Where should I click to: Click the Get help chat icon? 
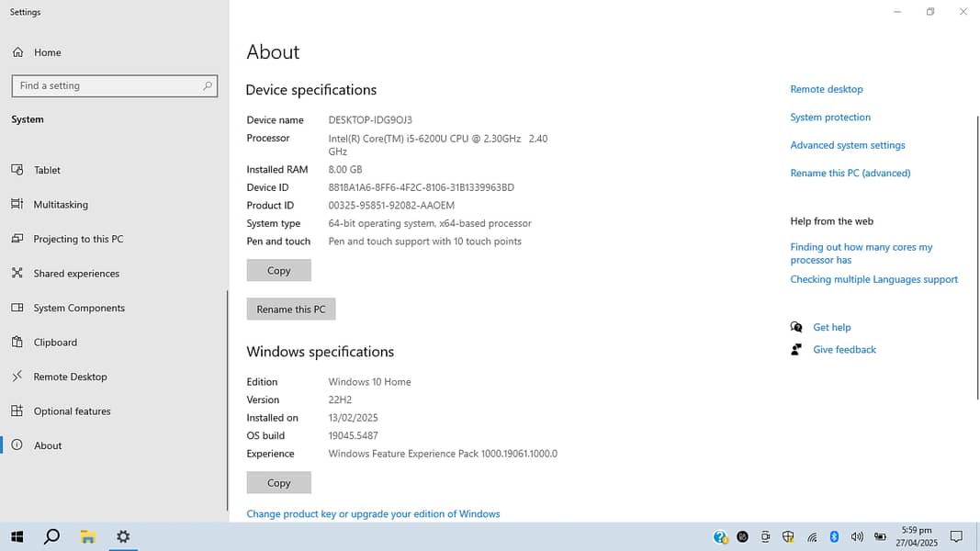click(x=796, y=327)
